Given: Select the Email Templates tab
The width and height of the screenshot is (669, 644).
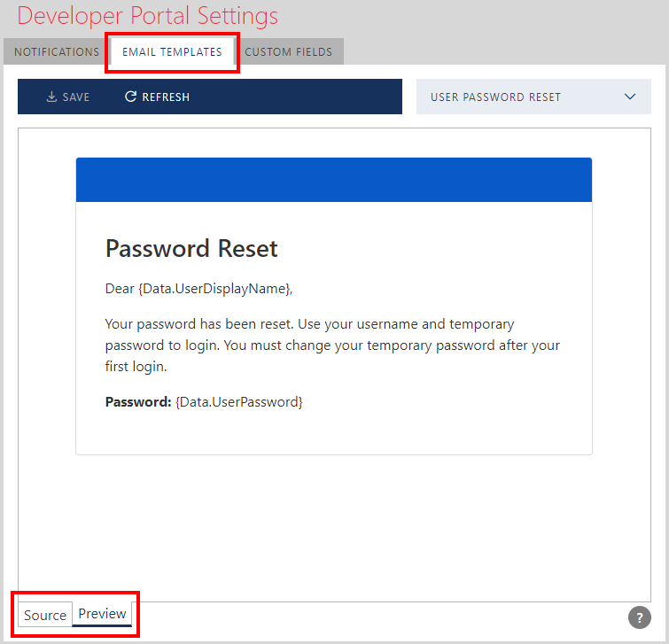Looking at the screenshot, I should click(172, 52).
